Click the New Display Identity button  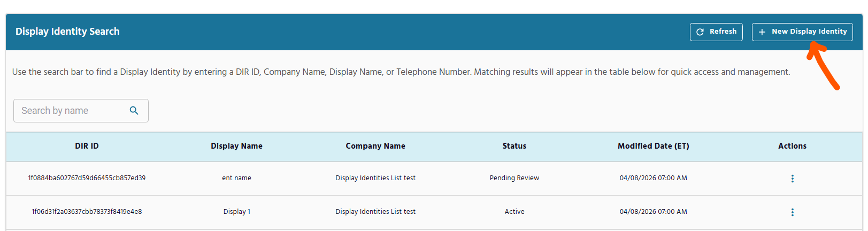click(802, 32)
